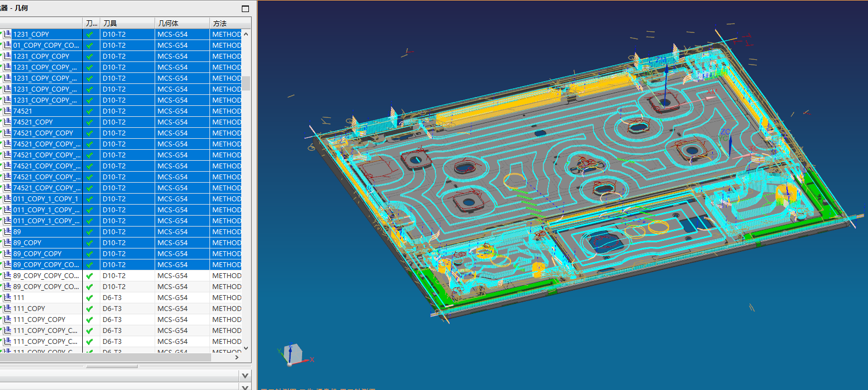The width and height of the screenshot is (868, 390).
Task: Click the right arrow of the horizontal scrollbar
Action: coord(237,357)
